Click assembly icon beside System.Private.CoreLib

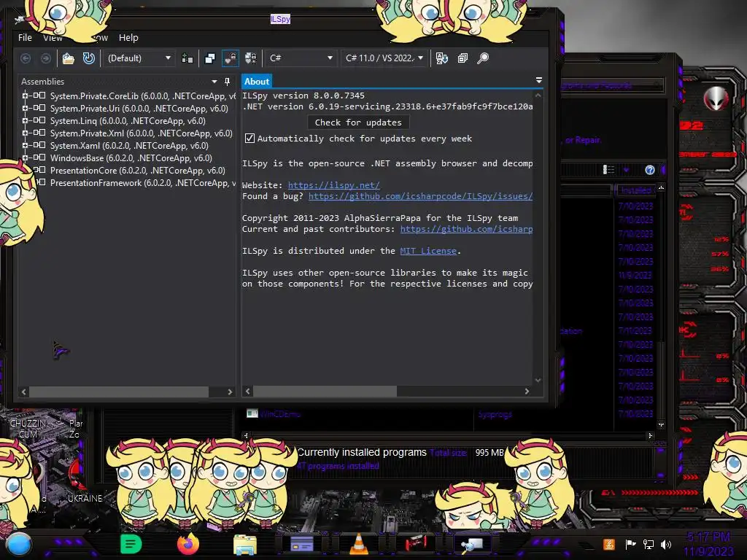39,96
